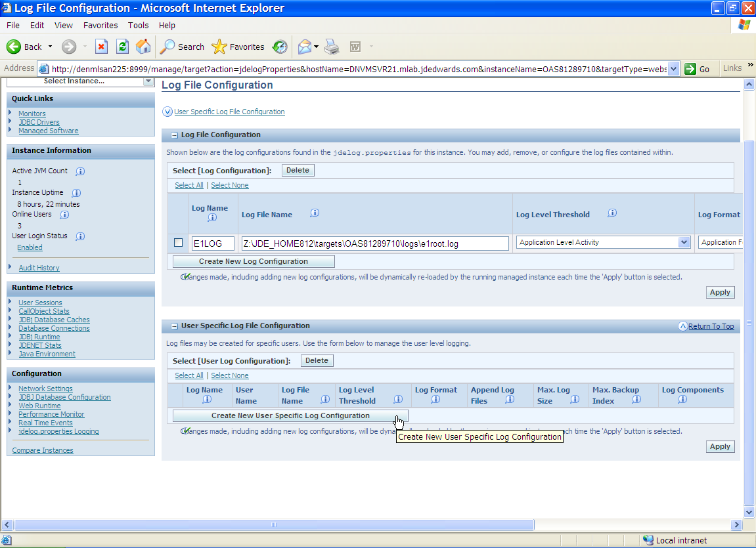Viewport: 756px width, 548px height.
Task: Click info icon beside Log File Name header
Action: pyautogui.click(x=315, y=213)
